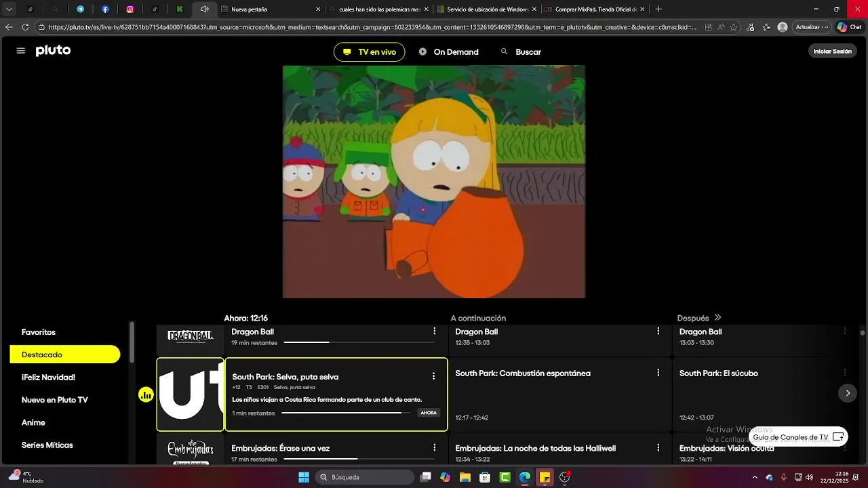Open options for Embrujadas: Érase una vez
Image resolution: width=868 pixels, height=488 pixels.
[435, 448]
